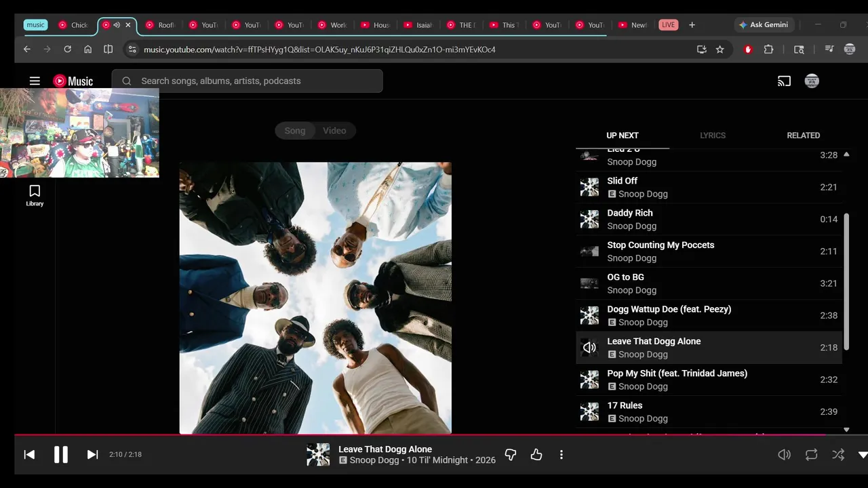868x488 pixels.
Task: Click the queue scrollbar thumb
Action: tap(846, 281)
